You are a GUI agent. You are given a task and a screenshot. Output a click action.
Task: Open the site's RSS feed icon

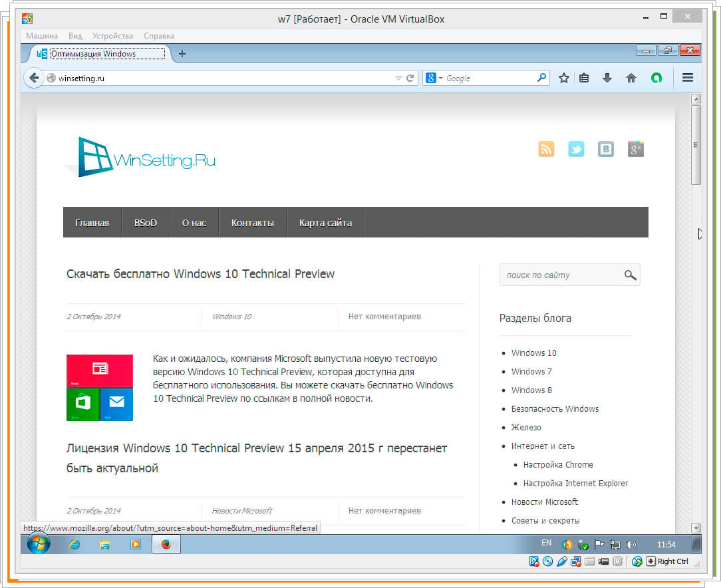546,149
